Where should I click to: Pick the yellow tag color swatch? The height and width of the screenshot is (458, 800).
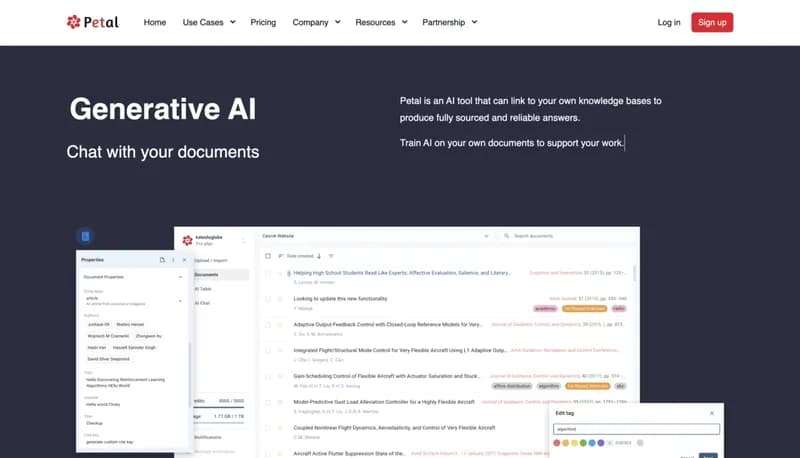[x=574, y=443]
